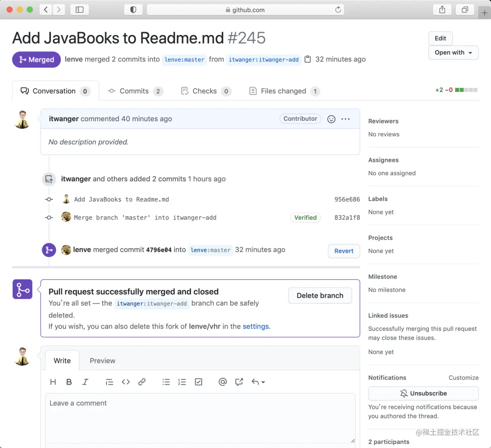Viewport: 491px width, 448px height.
Task: Click the Assignees sidebar heading
Action: pos(383,160)
